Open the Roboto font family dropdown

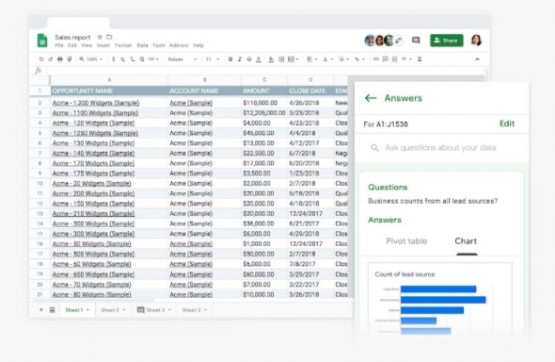[182, 59]
